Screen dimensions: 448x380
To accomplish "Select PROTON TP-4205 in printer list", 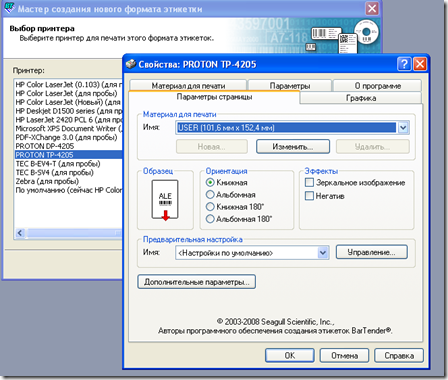I will 69,155.
